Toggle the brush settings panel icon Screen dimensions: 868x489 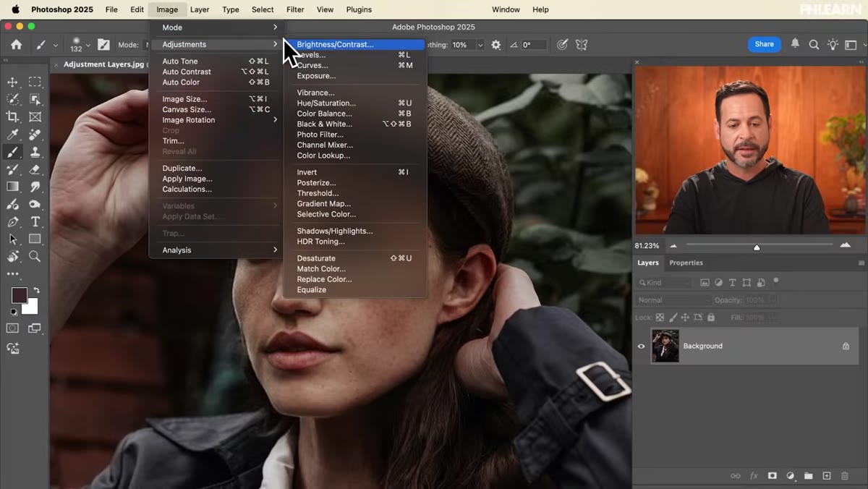(x=103, y=45)
